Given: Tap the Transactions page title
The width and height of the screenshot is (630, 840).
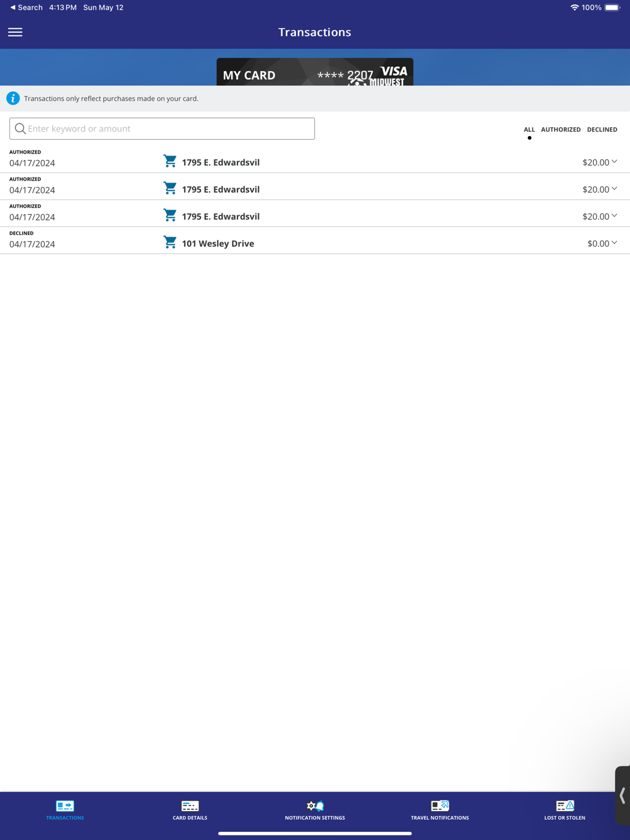Looking at the screenshot, I should coord(315,32).
